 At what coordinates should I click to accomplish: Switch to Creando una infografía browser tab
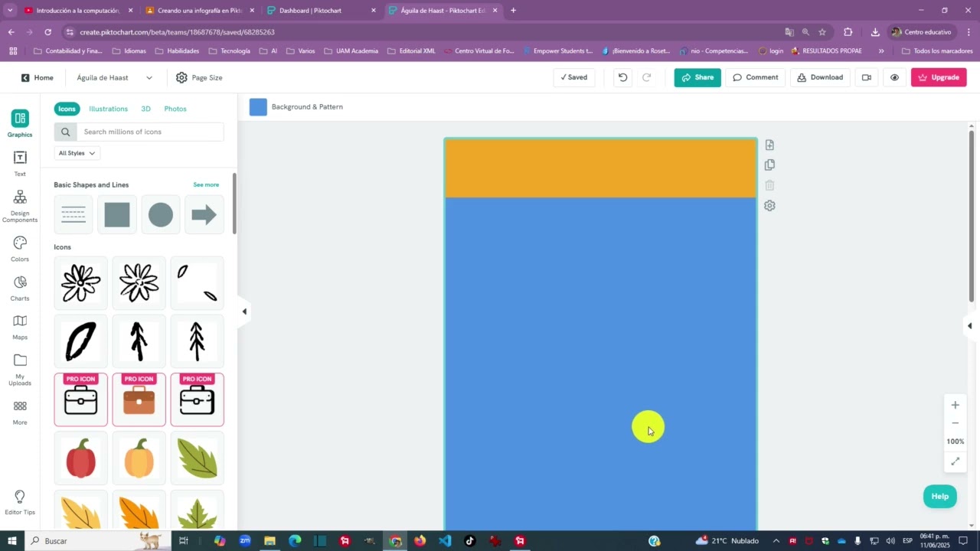(x=200, y=11)
